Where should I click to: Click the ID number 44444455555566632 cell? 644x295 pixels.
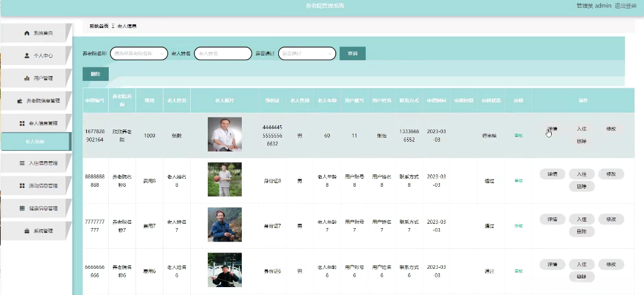tap(272, 136)
